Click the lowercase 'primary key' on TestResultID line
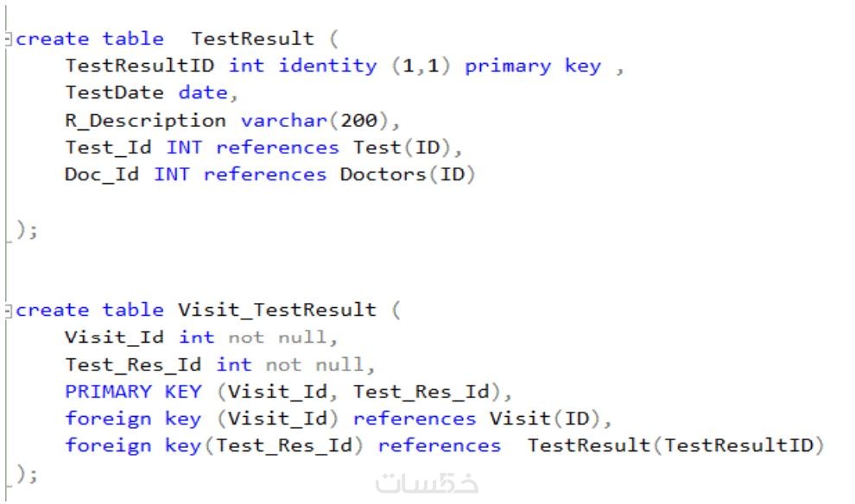 pos(532,66)
